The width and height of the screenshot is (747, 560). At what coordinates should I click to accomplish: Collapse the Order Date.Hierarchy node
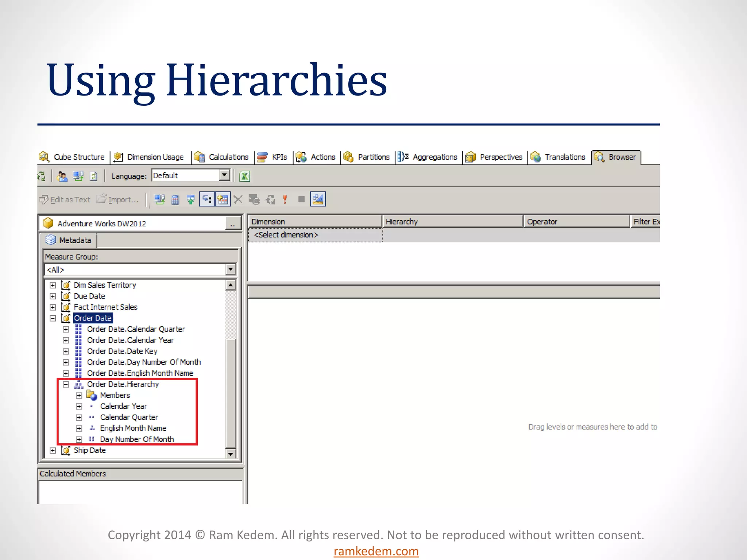(x=66, y=384)
